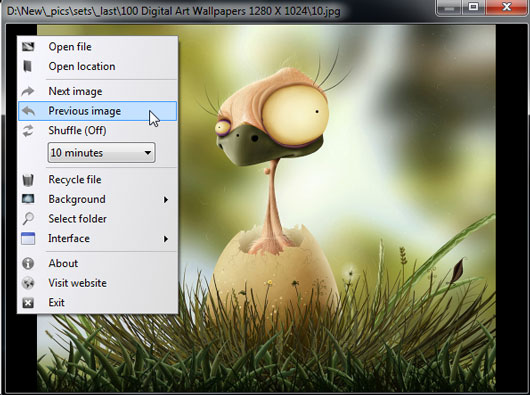Click the About info icon

point(28,263)
